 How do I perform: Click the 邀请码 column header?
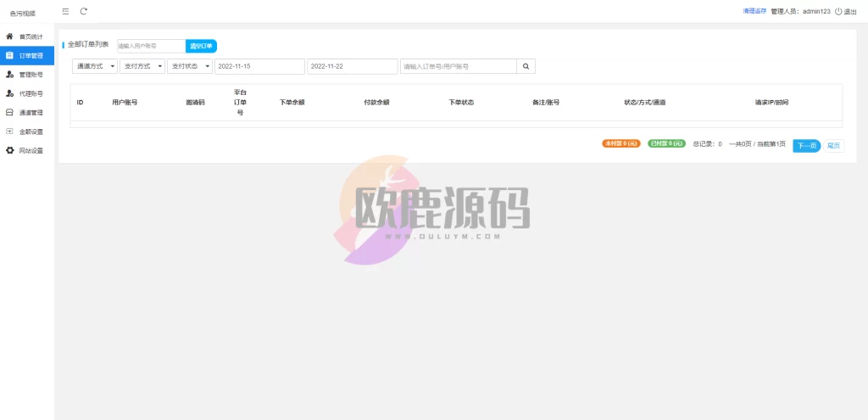coord(196,103)
